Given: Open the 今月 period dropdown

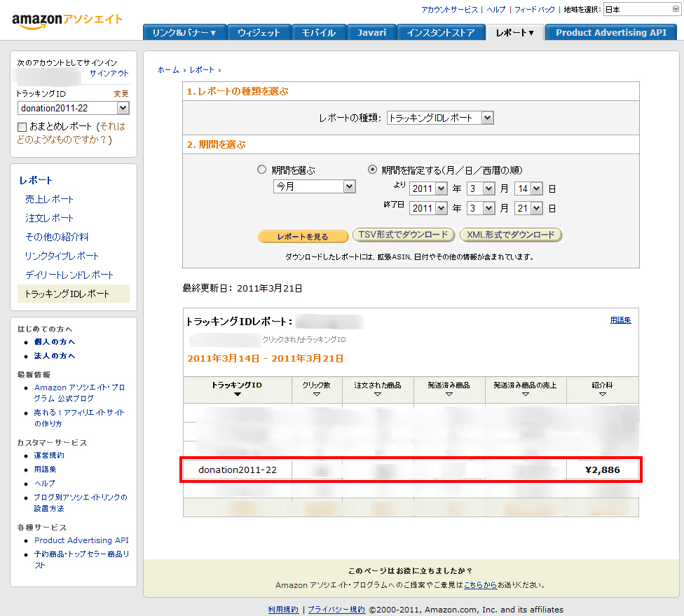Looking at the screenshot, I should [315, 186].
